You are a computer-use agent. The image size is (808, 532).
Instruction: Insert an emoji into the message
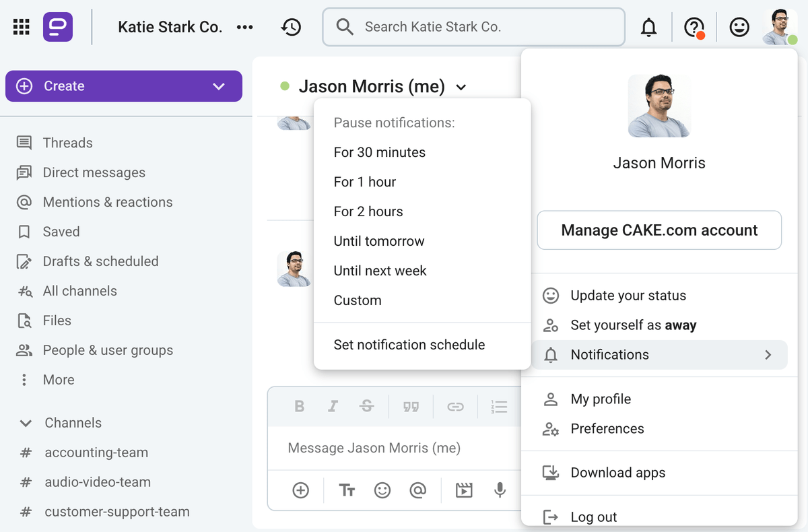(x=382, y=490)
